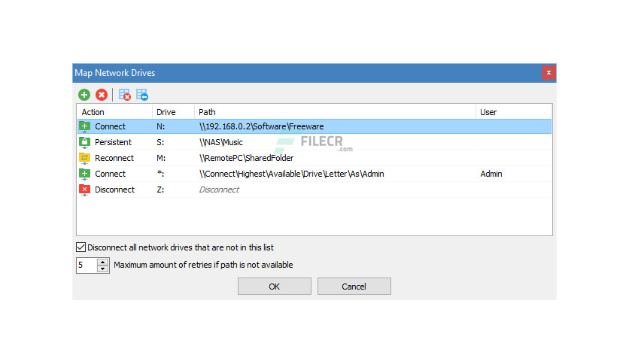Click the red remove mapping icon
Image resolution: width=629 pixels, height=364 pixels.
(102, 95)
